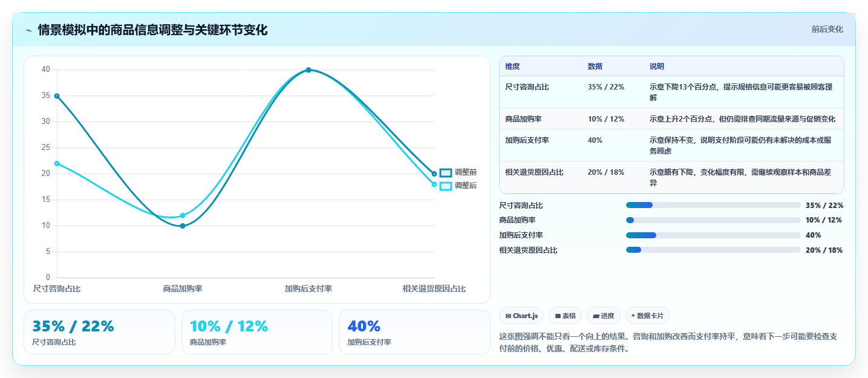The image size is (868, 378).
Task: Click the 20% / 18% progress value
Action: coord(824,250)
